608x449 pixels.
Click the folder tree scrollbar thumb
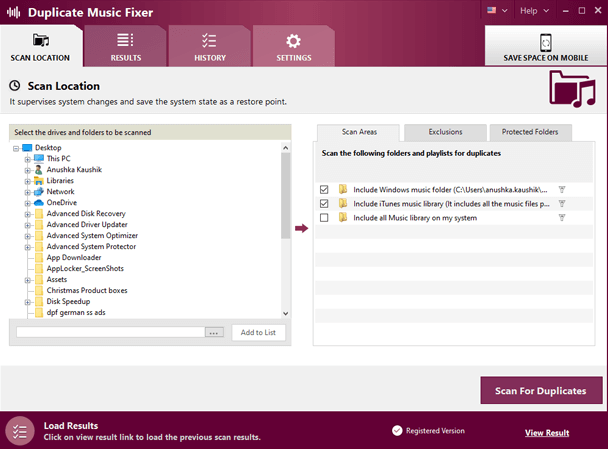pyautogui.click(x=285, y=196)
